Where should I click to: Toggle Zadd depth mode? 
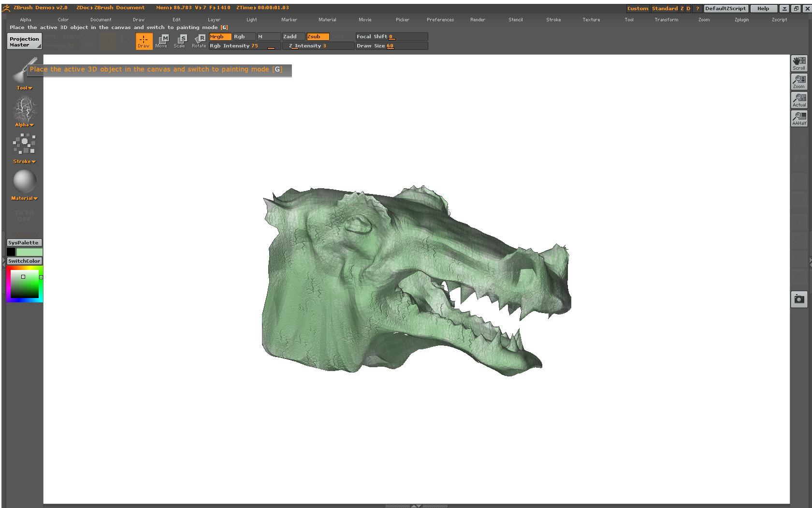(294, 37)
